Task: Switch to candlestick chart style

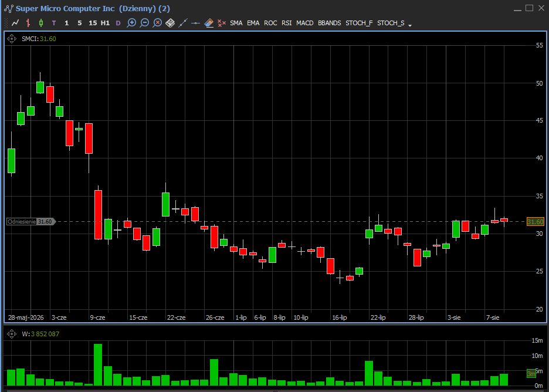Action: pyautogui.click(x=41, y=23)
